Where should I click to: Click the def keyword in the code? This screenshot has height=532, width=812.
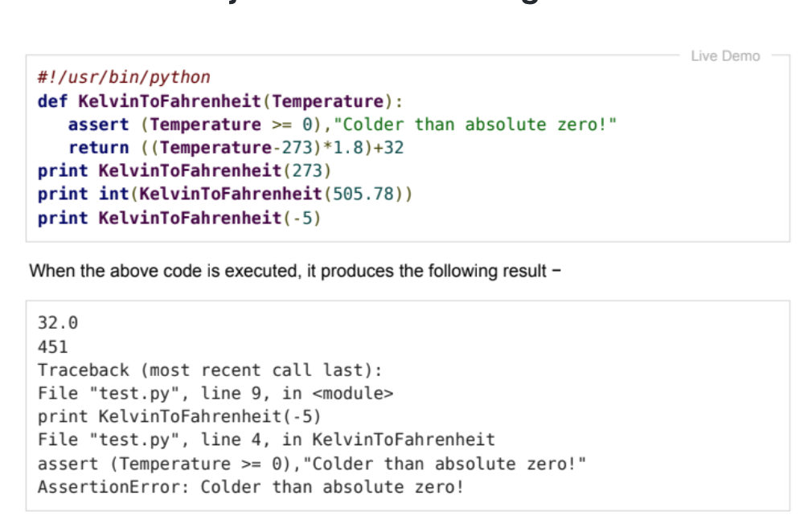coord(52,101)
